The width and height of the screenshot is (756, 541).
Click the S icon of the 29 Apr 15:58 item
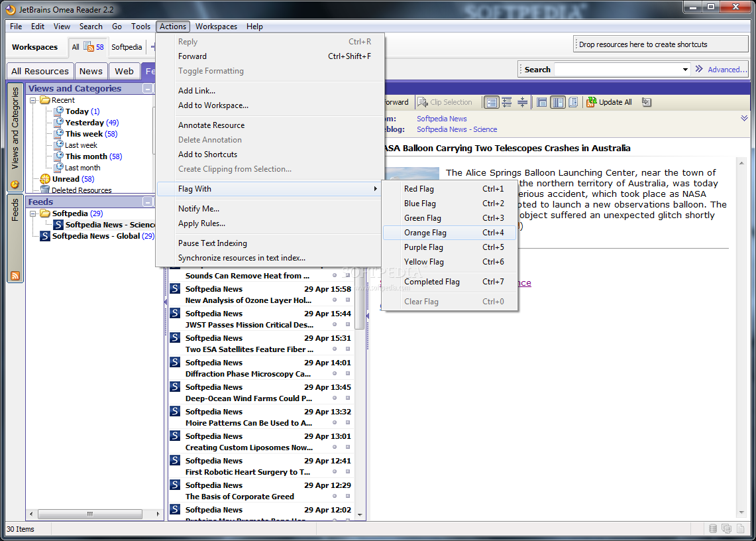coord(175,288)
